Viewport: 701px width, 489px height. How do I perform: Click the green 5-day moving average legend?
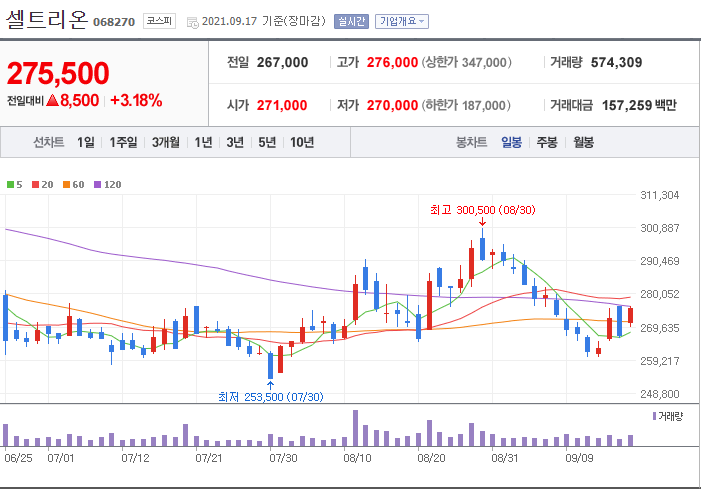tap(15, 185)
